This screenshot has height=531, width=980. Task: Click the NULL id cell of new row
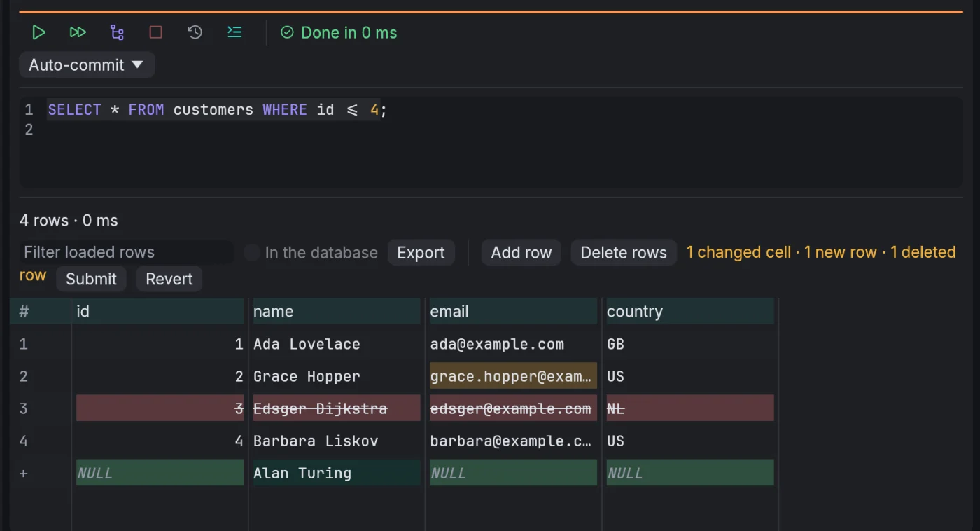tap(160, 473)
